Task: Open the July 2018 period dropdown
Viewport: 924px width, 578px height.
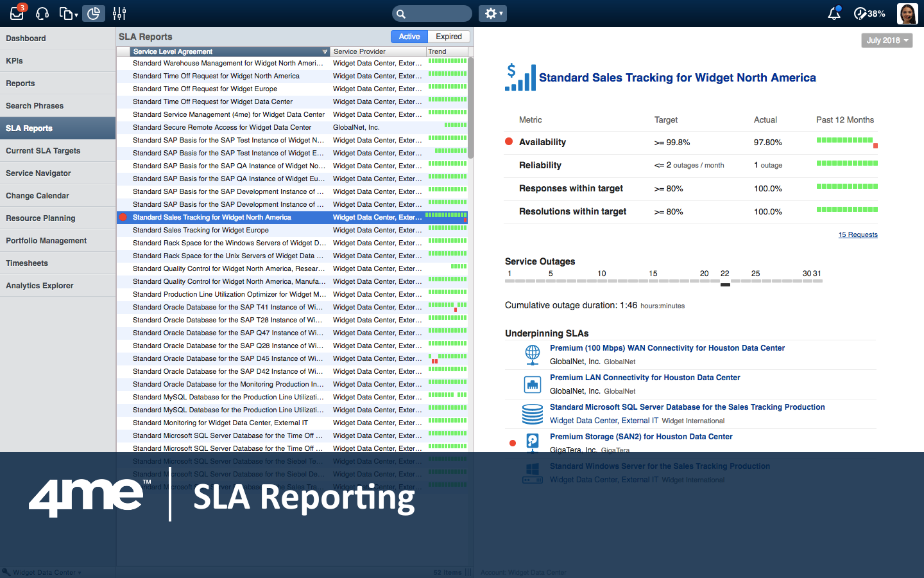Action: [886, 40]
